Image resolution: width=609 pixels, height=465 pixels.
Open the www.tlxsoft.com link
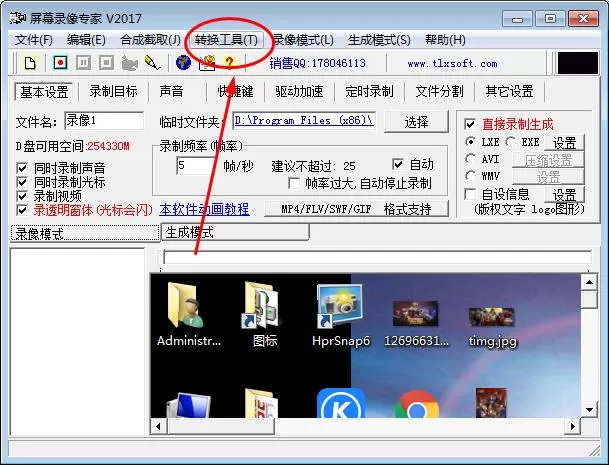click(x=452, y=63)
